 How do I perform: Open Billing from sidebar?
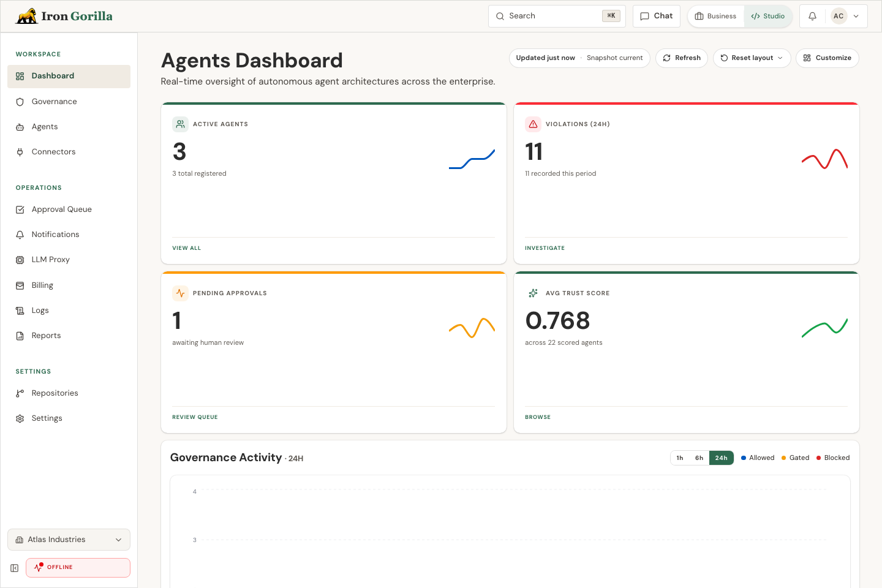[x=69, y=285]
